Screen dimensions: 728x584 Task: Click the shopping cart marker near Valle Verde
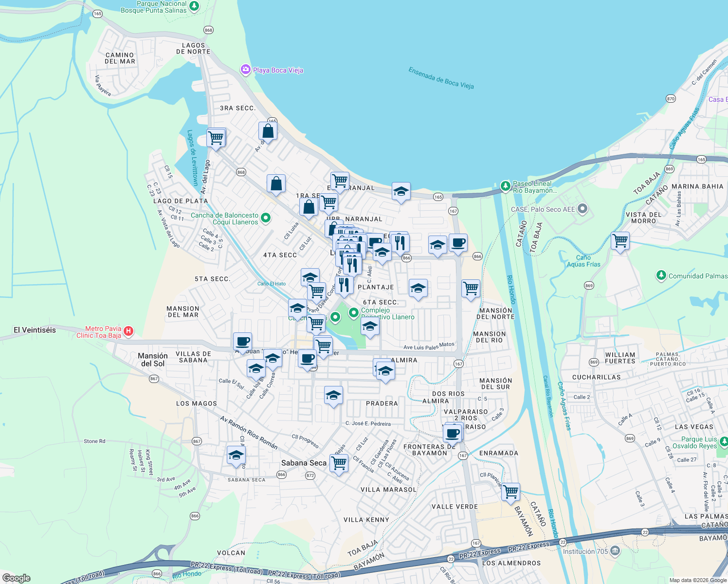[x=510, y=492]
